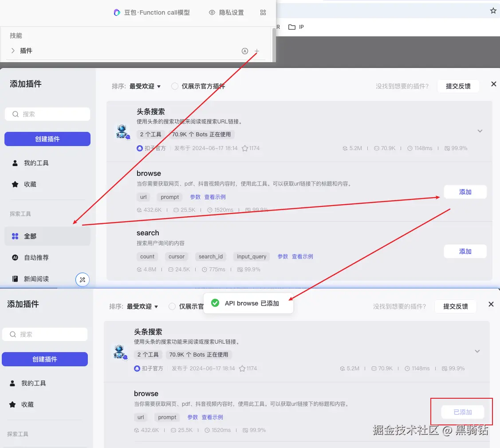Click the grid layout icon beside 隐私设置
This screenshot has width=500, height=448.
(263, 12)
